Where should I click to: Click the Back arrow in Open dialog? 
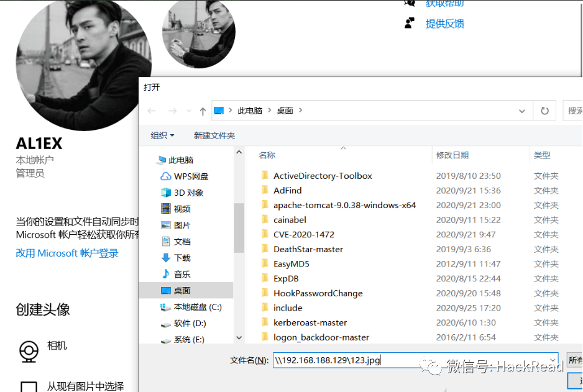pos(152,111)
